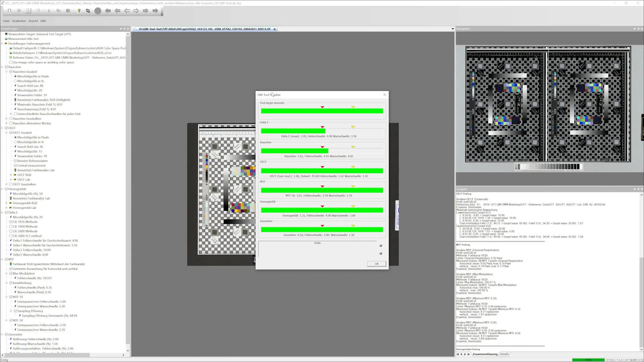Toggle the CIE 1994 Methode checkbox
This screenshot has height=362, width=644.
[x=11, y=227]
